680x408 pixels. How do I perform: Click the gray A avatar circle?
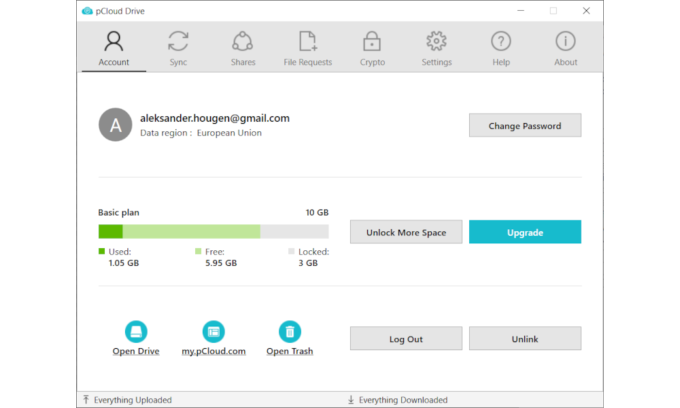(x=115, y=125)
